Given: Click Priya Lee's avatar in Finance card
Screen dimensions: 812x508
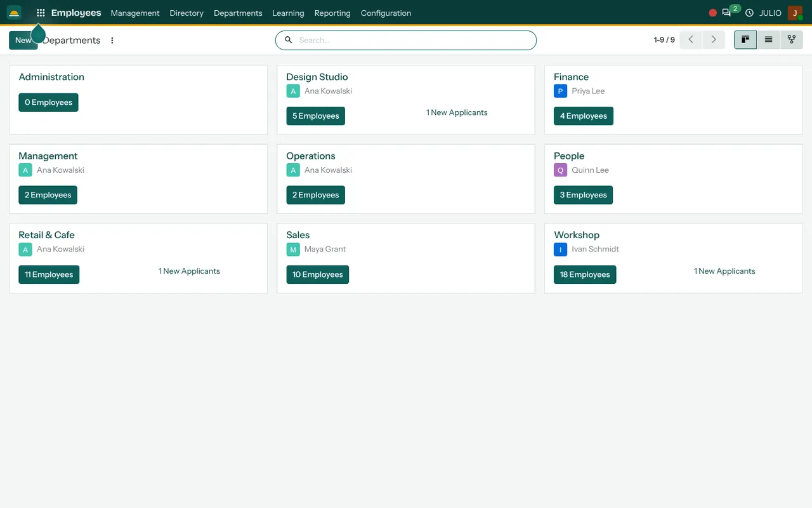Looking at the screenshot, I should [560, 91].
